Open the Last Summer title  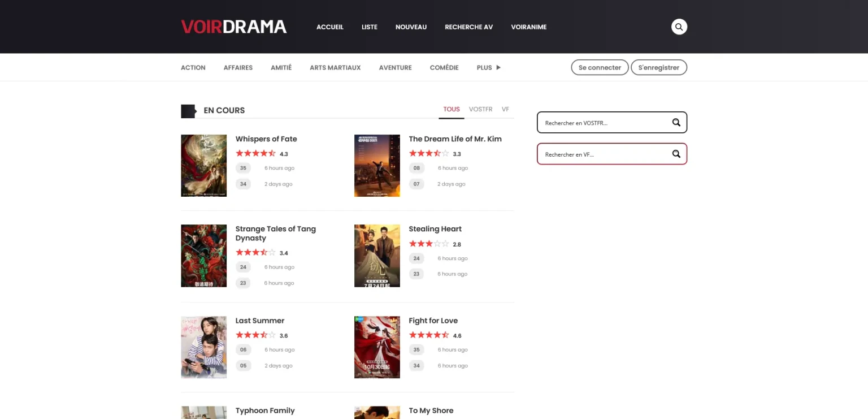pyautogui.click(x=260, y=320)
